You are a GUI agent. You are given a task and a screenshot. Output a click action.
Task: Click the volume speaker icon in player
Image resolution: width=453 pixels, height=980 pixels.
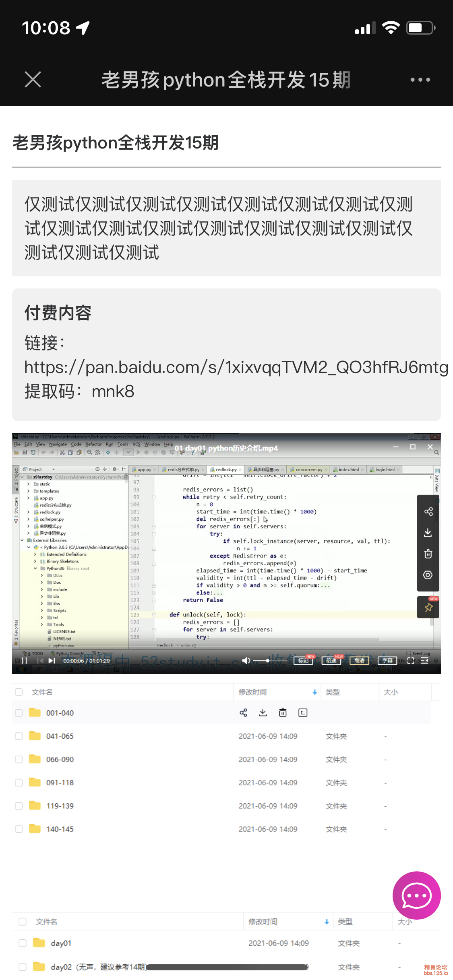point(246,661)
